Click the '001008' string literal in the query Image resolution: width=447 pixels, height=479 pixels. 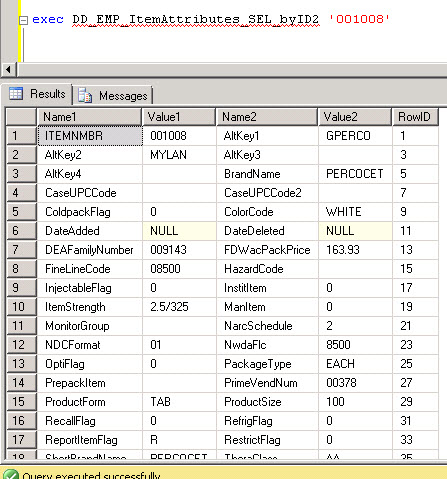tap(359, 19)
